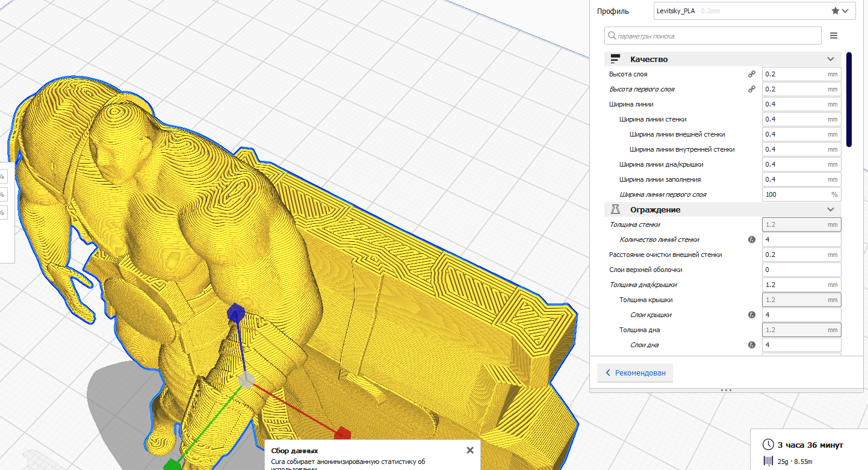Click the panel resize handle dots
The height and width of the screenshot is (470, 868).
coord(726,390)
